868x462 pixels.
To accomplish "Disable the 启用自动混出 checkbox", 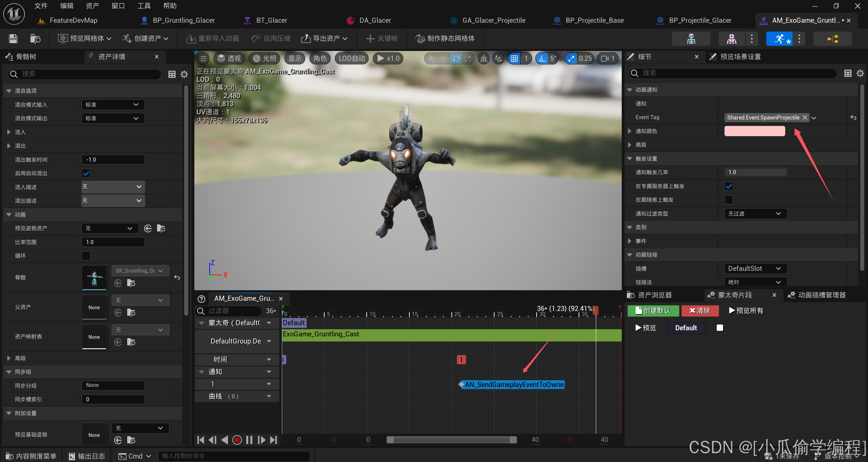I will click(86, 173).
